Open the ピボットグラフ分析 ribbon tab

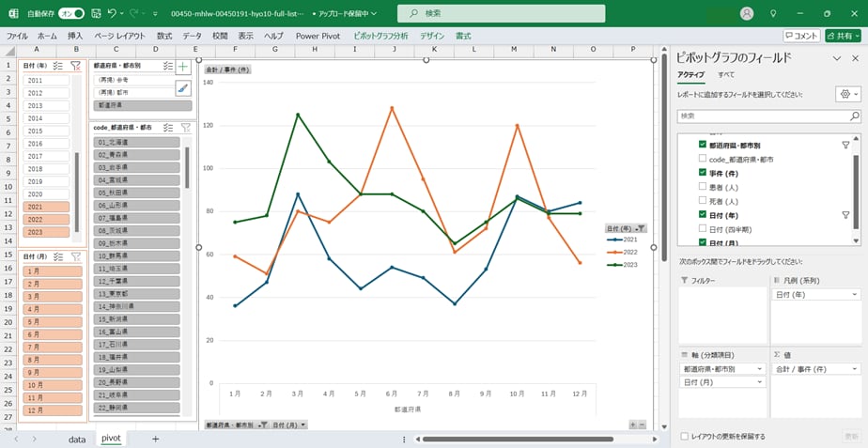(x=380, y=36)
